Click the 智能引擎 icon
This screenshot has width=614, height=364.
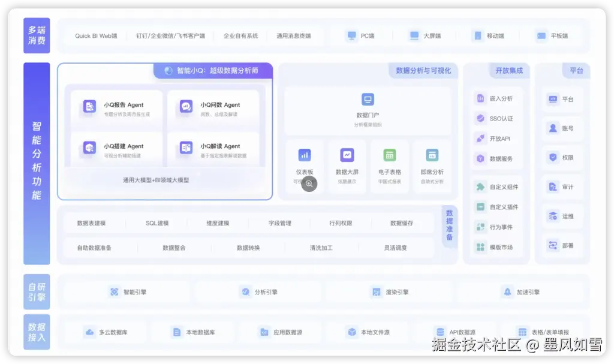coord(115,292)
